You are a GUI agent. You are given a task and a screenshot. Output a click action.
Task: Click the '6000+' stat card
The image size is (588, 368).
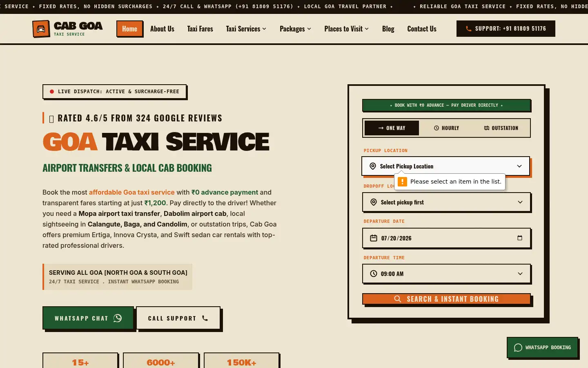coord(161,361)
